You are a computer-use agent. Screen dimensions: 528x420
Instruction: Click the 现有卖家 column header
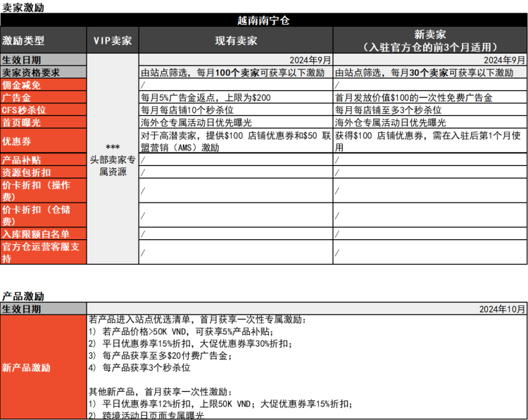pos(236,41)
